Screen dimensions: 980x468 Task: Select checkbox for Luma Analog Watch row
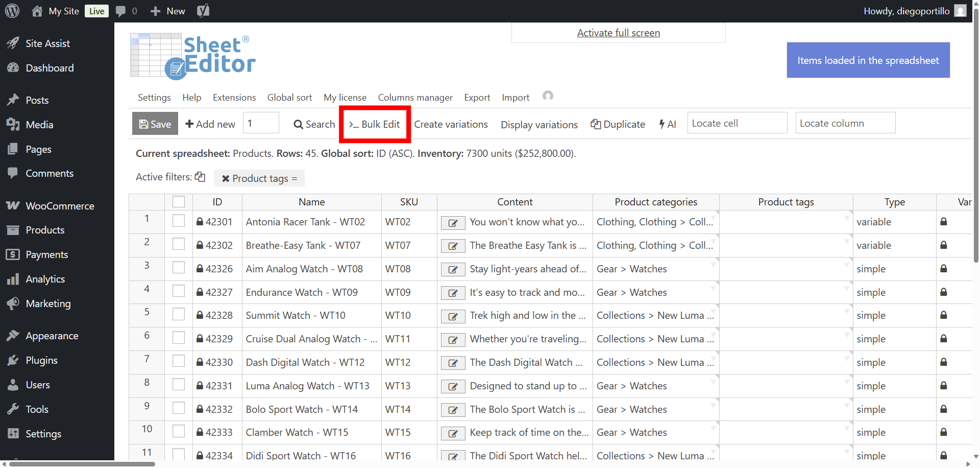[179, 385]
